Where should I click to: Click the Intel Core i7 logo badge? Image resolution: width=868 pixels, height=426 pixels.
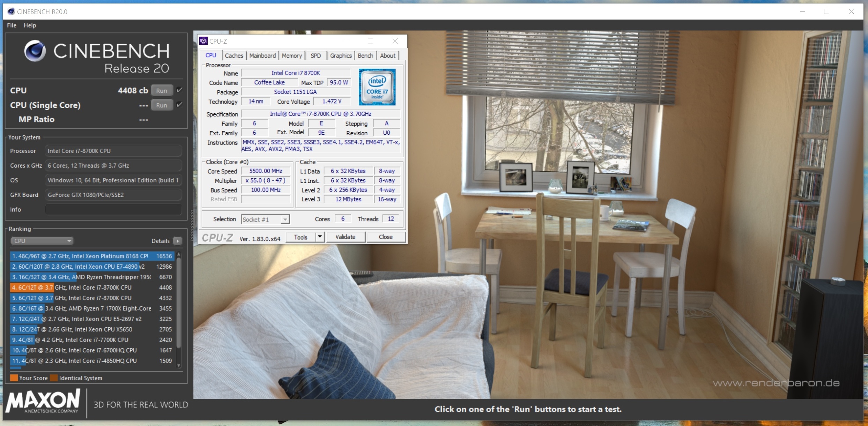[377, 87]
